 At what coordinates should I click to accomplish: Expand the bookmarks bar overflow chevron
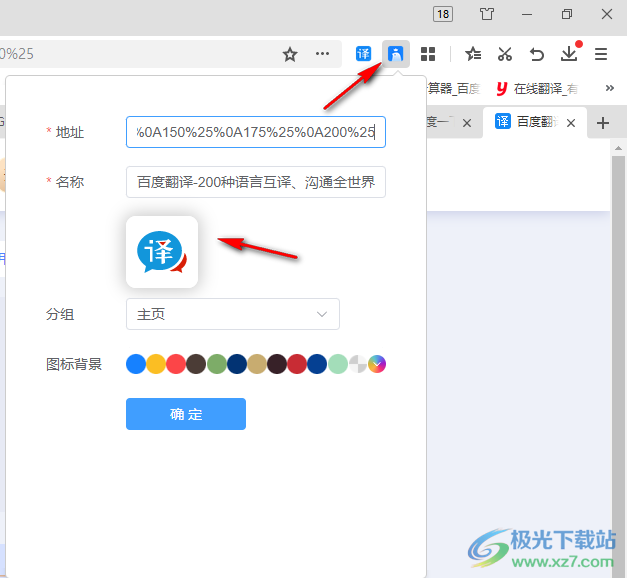609,89
